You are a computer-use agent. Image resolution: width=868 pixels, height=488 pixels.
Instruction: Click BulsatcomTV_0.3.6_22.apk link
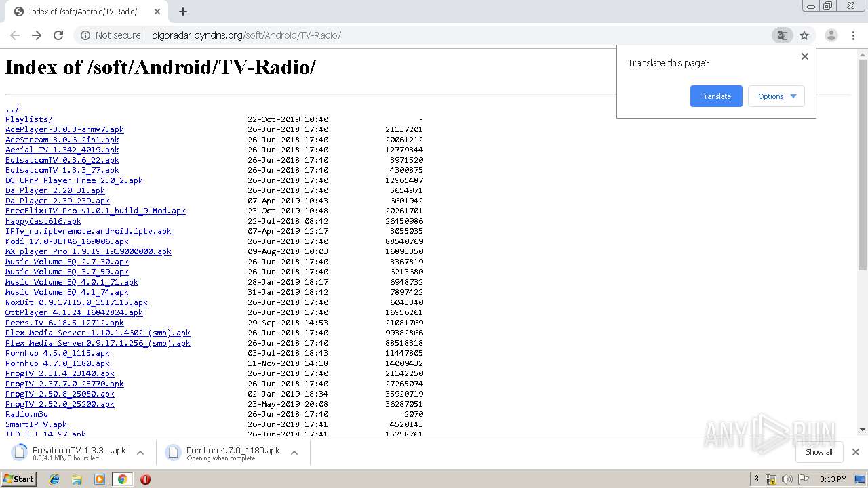tap(62, 160)
